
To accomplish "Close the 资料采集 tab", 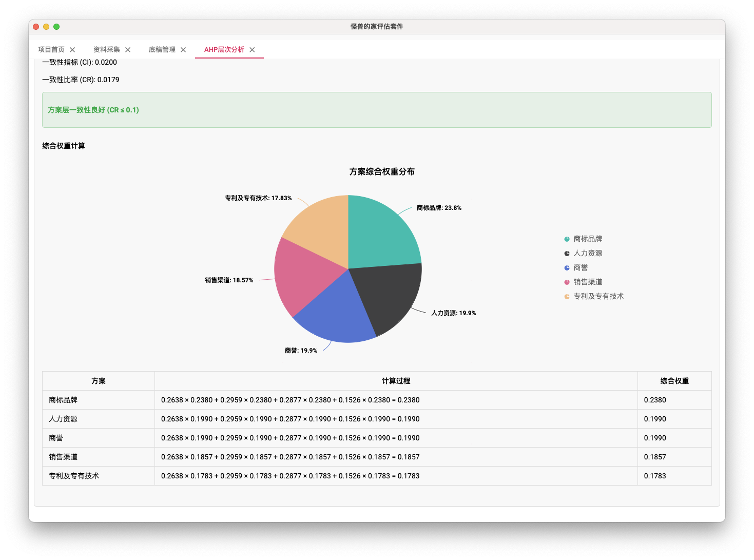I will click(128, 50).
